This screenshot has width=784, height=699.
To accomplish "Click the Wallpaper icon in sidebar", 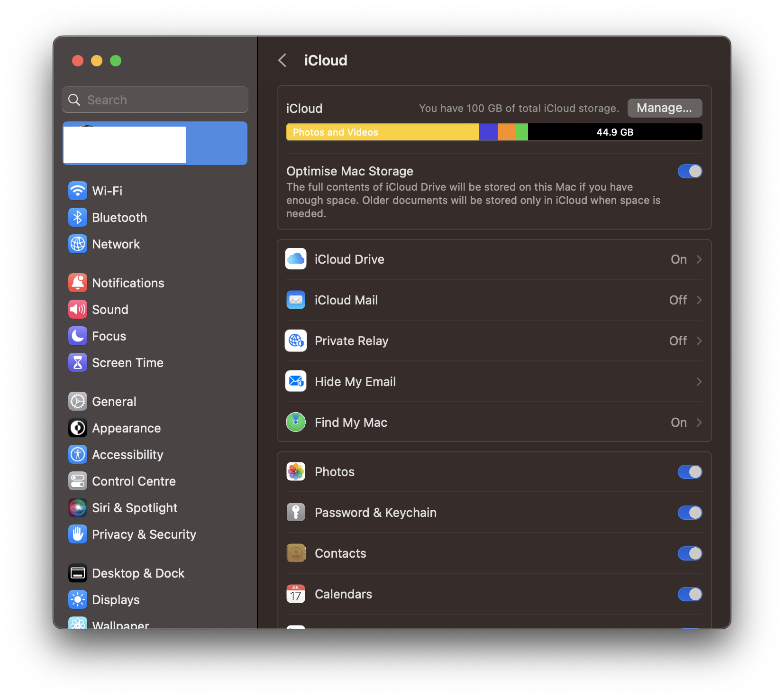I will [78, 623].
